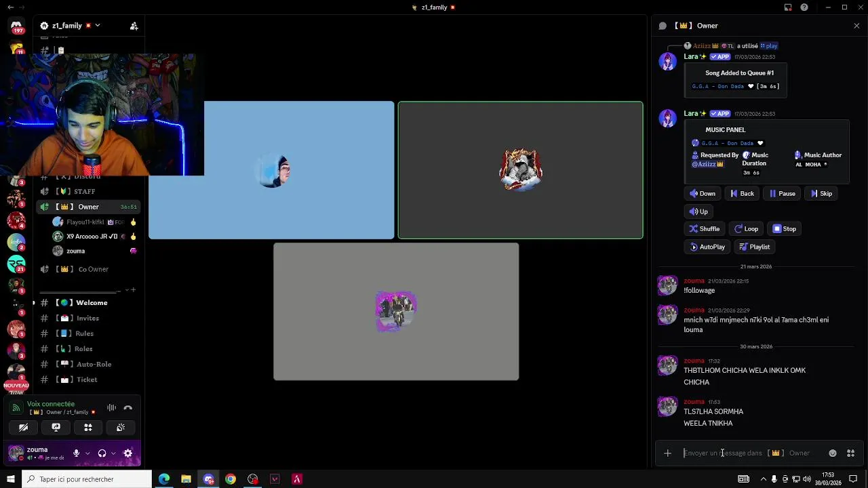Open zouma's user profile panel avatar
The height and width of the screenshot is (488, 868).
tap(16, 453)
